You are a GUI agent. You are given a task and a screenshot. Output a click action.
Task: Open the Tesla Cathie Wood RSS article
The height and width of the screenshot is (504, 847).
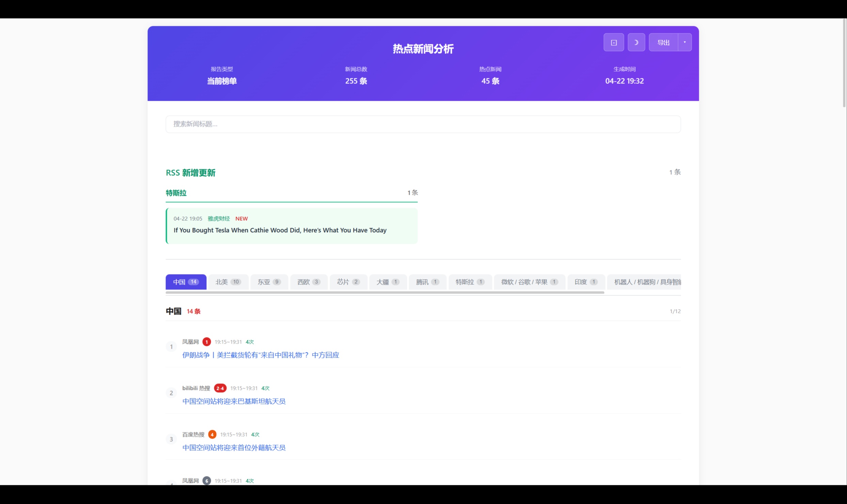coord(280,230)
